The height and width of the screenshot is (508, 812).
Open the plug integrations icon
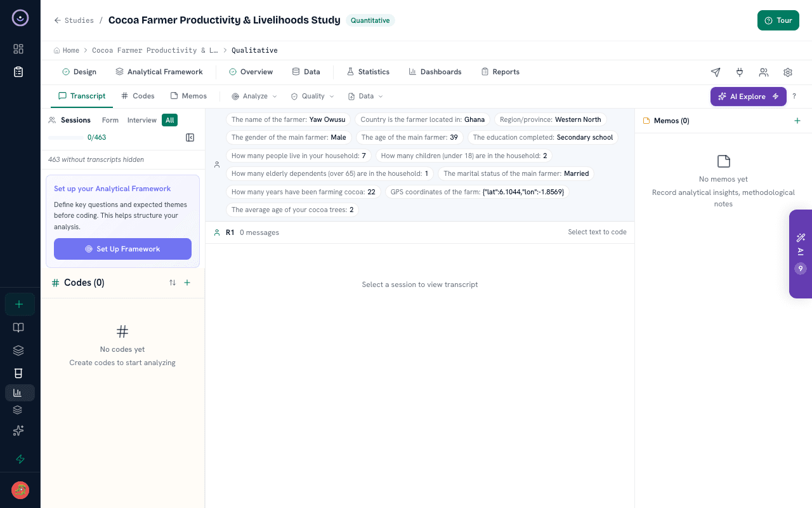740,72
